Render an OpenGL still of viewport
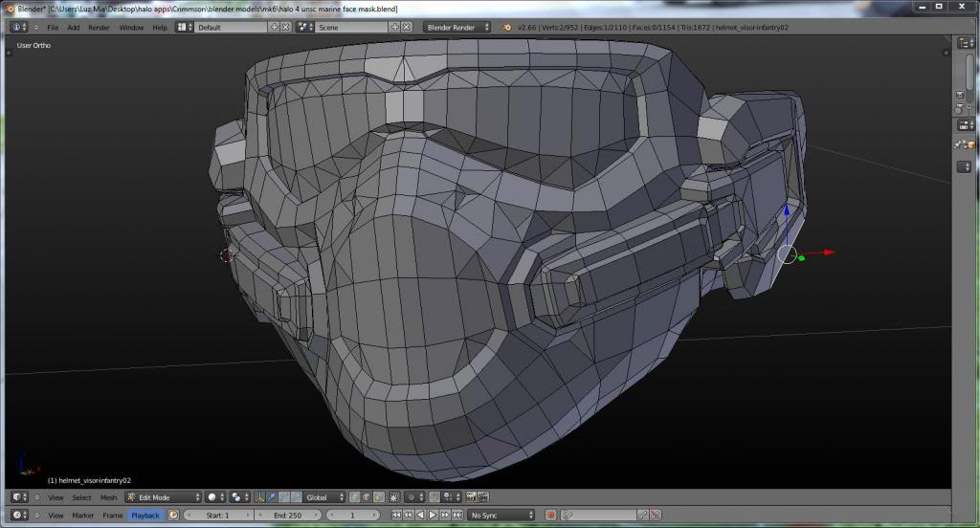 (471, 497)
